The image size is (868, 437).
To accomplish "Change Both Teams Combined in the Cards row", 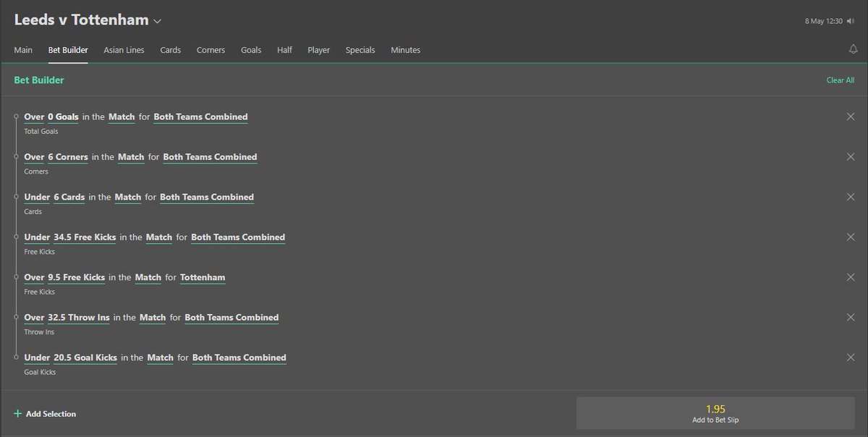I will (x=207, y=197).
